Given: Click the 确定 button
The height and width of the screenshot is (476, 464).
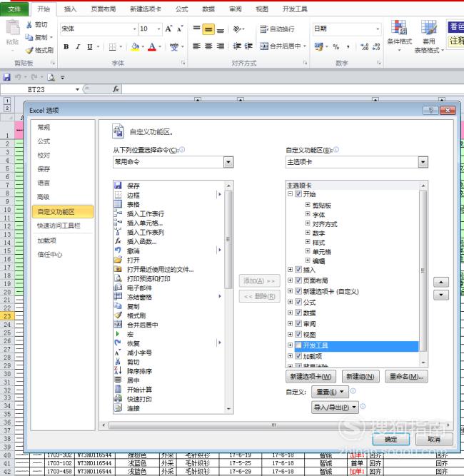Looking at the screenshot, I should (x=390, y=440).
